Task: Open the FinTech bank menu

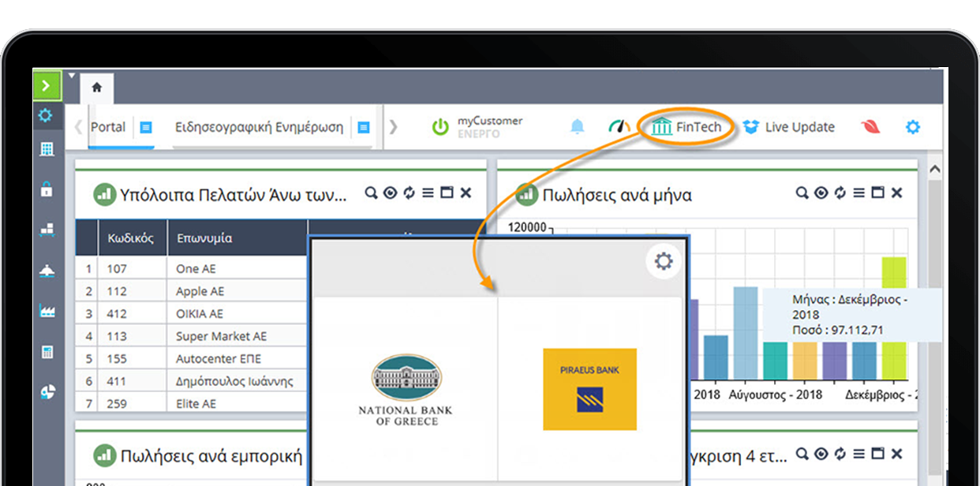Action: 687,127
